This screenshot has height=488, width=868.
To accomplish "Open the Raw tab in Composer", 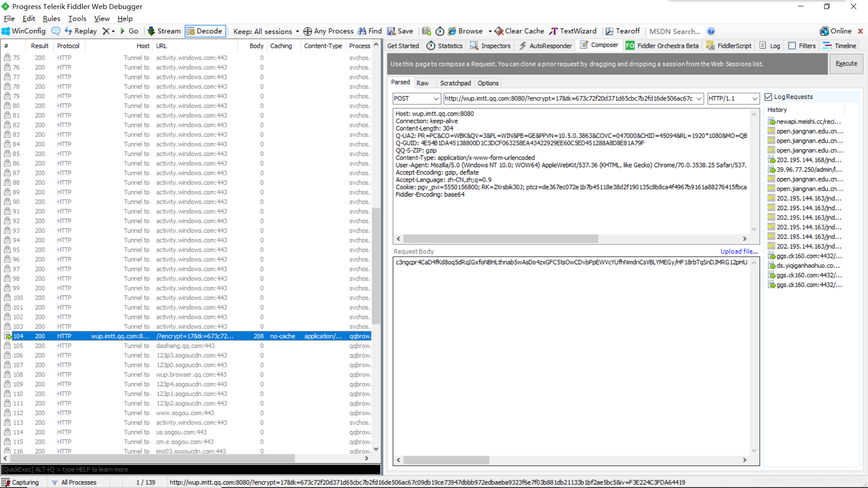I will (x=422, y=83).
